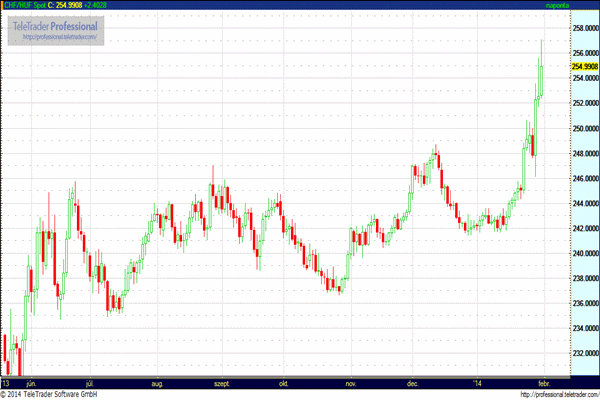Click the febr. month marker on time axis
Screen dimensions: 600x400
click(x=544, y=384)
